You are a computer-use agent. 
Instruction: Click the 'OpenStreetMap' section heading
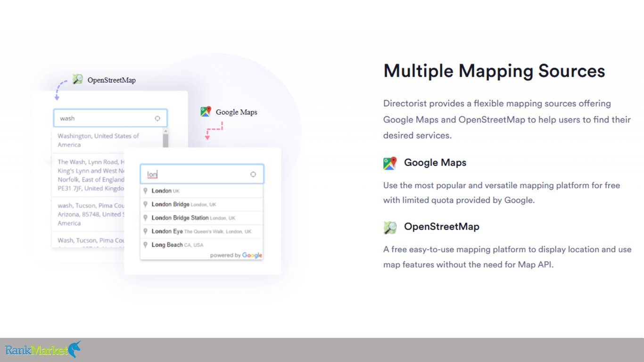point(442,227)
